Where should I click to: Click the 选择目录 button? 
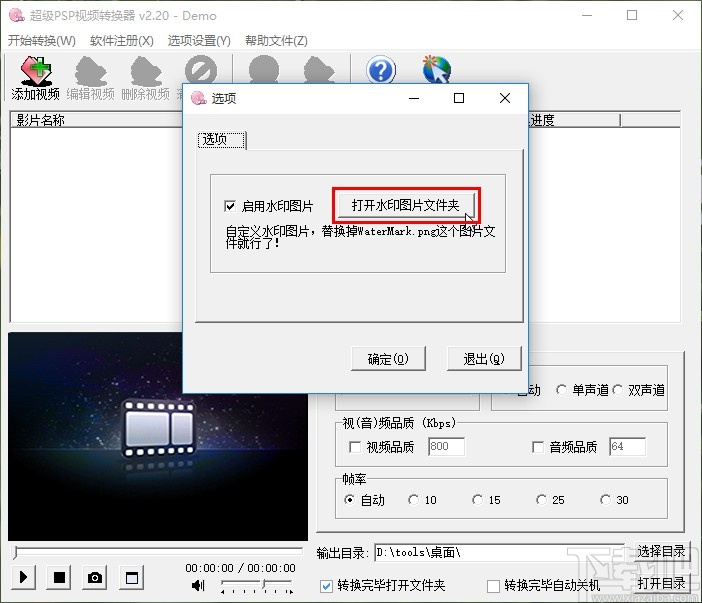pos(661,552)
